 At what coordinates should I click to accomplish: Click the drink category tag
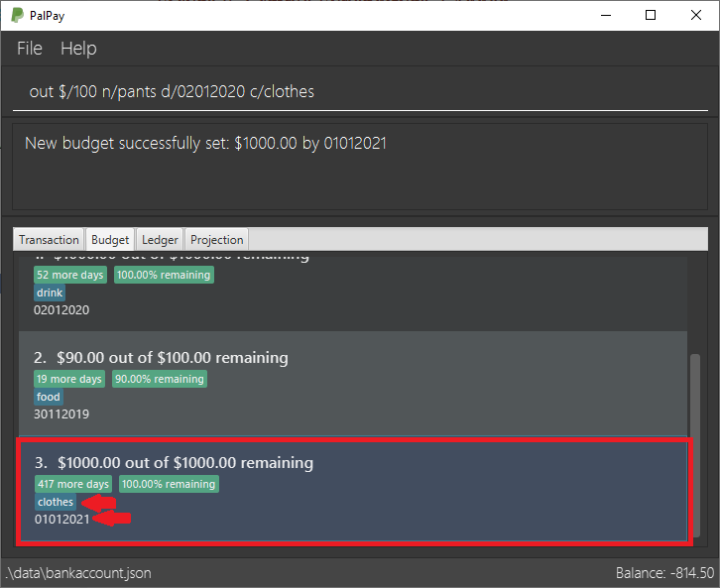[x=50, y=294]
